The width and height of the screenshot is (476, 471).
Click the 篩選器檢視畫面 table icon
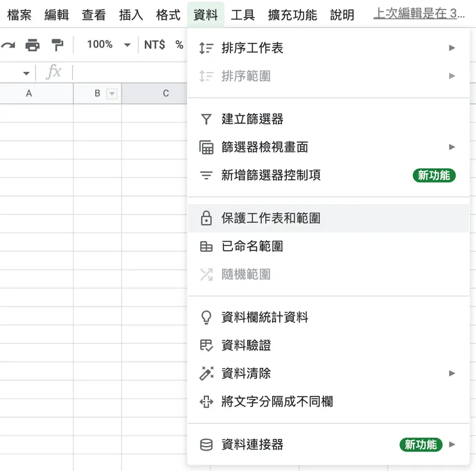click(206, 147)
